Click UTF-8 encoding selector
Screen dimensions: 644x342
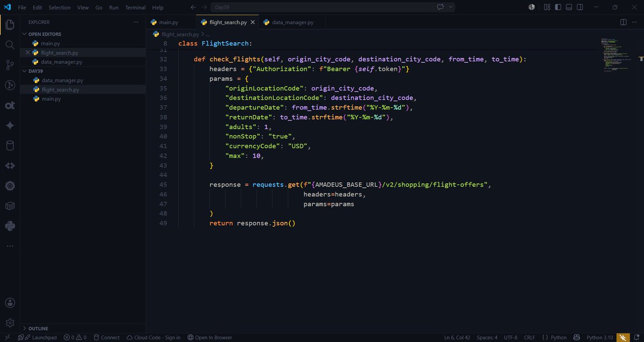(511, 338)
